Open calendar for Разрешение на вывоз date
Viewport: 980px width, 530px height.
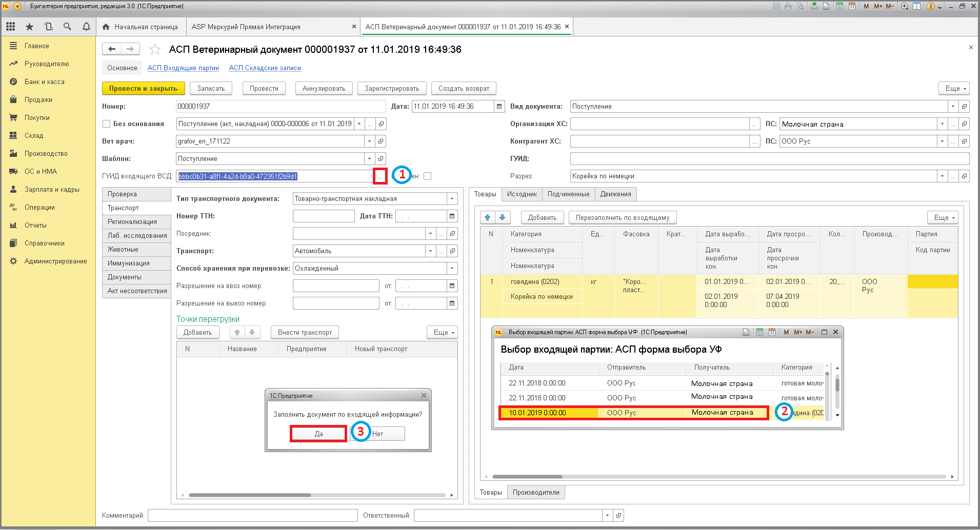tap(452, 303)
